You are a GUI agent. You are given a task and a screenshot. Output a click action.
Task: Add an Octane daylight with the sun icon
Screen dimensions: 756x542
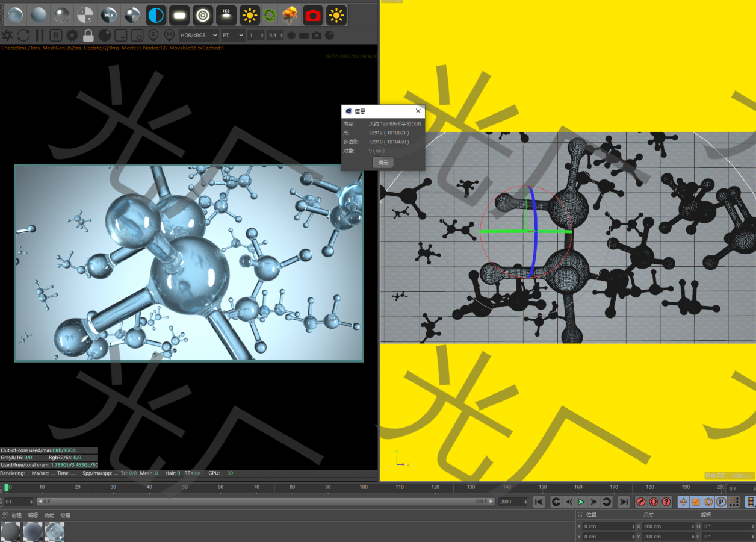(x=249, y=15)
